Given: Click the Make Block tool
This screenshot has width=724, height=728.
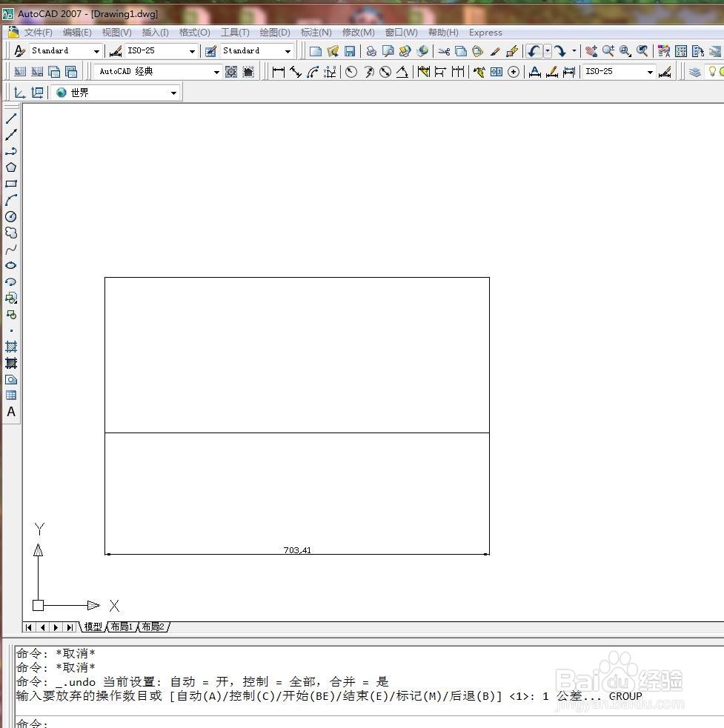Looking at the screenshot, I should (11, 314).
